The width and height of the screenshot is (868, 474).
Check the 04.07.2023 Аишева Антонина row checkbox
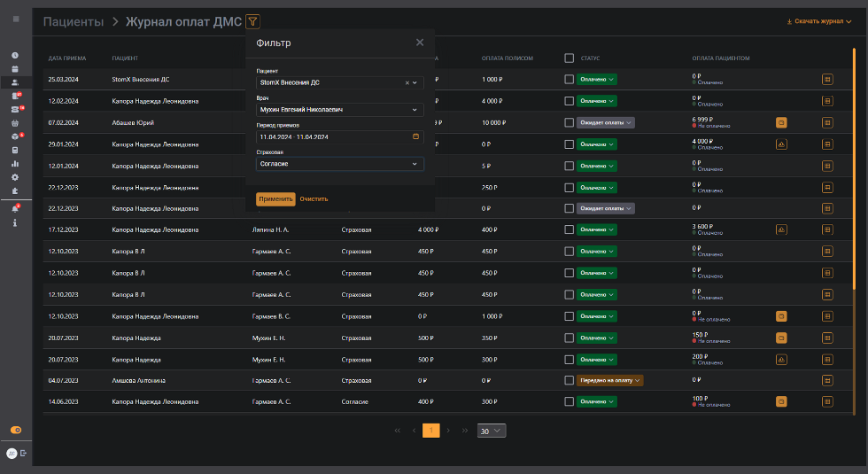click(569, 380)
